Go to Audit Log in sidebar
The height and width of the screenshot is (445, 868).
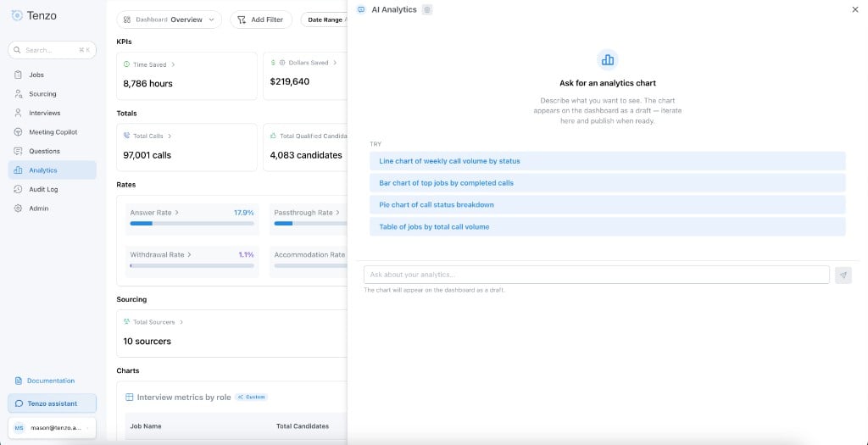click(x=52, y=189)
